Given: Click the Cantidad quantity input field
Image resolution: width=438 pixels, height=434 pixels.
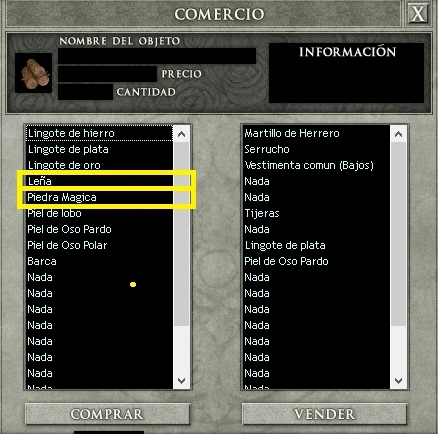Looking at the screenshot, I should (85, 92).
